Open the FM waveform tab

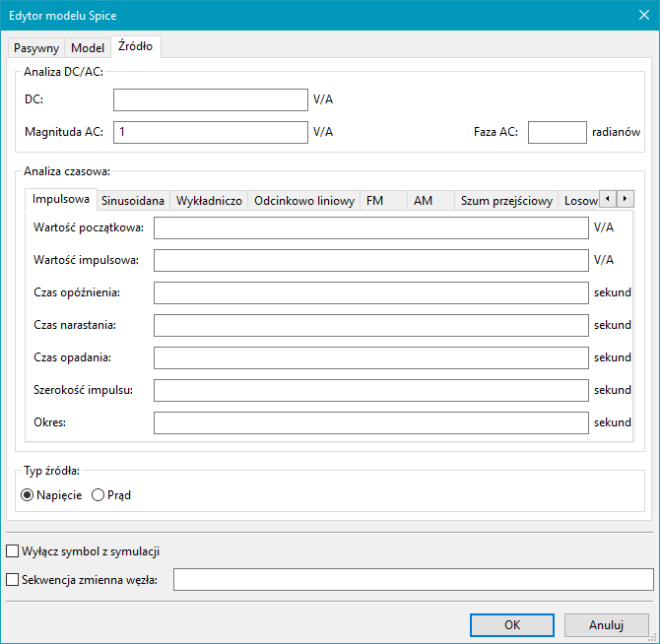tap(374, 200)
